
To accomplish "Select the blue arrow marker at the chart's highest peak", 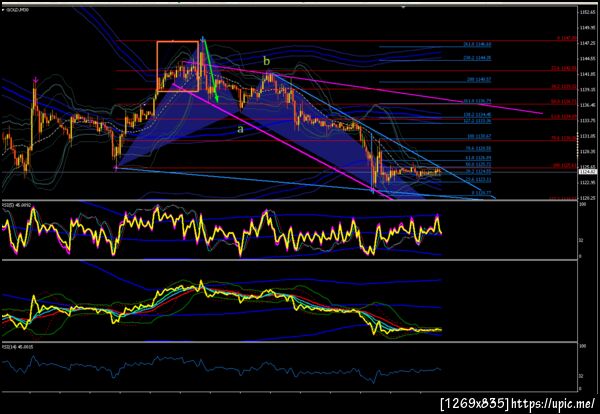I will click(x=202, y=37).
